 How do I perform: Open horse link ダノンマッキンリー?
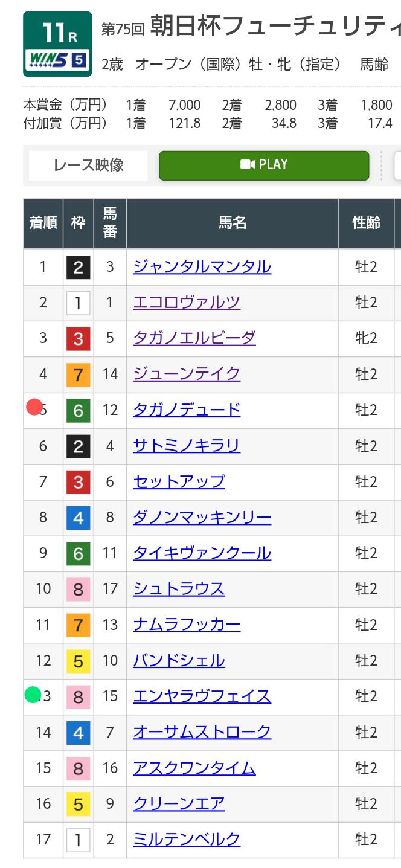click(x=202, y=517)
